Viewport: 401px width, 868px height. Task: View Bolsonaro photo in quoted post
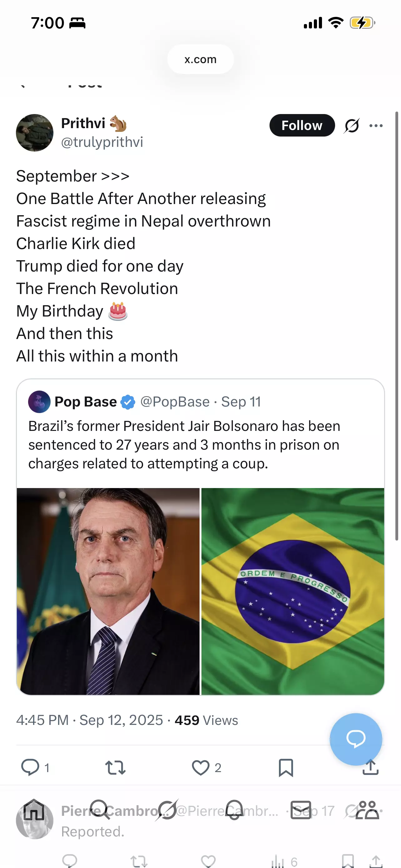[108, 591]
